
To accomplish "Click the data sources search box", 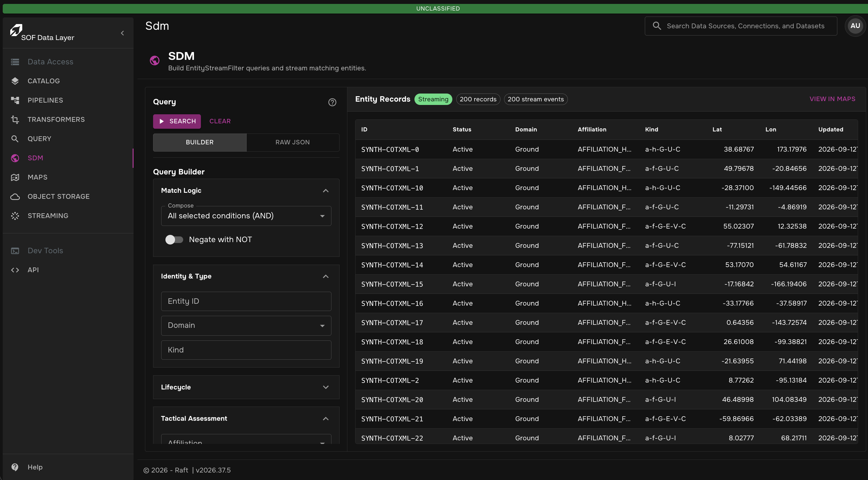I will click(741, 26).
